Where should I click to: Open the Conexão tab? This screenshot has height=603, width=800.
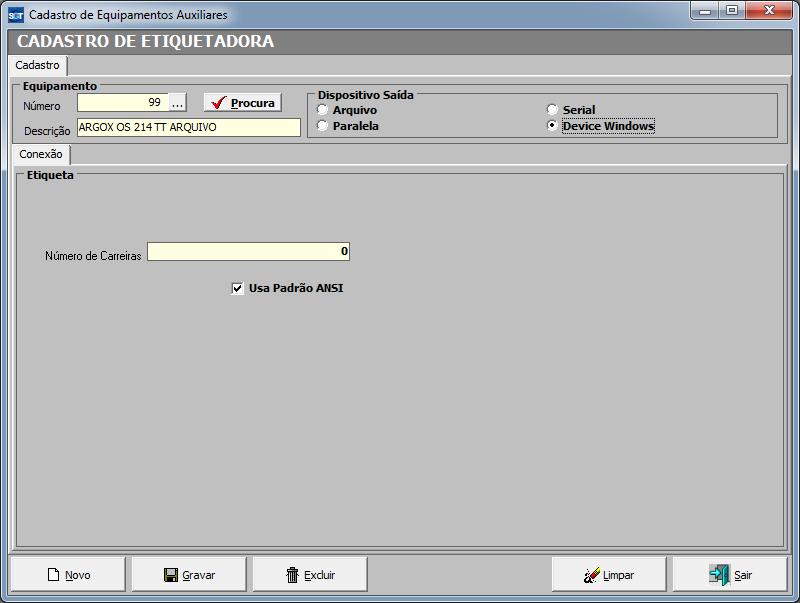[x=41, y=155]
